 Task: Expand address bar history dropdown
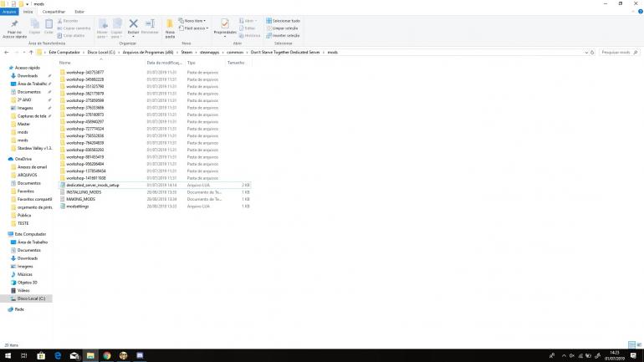pyautogui.click(x=586, y=53)
